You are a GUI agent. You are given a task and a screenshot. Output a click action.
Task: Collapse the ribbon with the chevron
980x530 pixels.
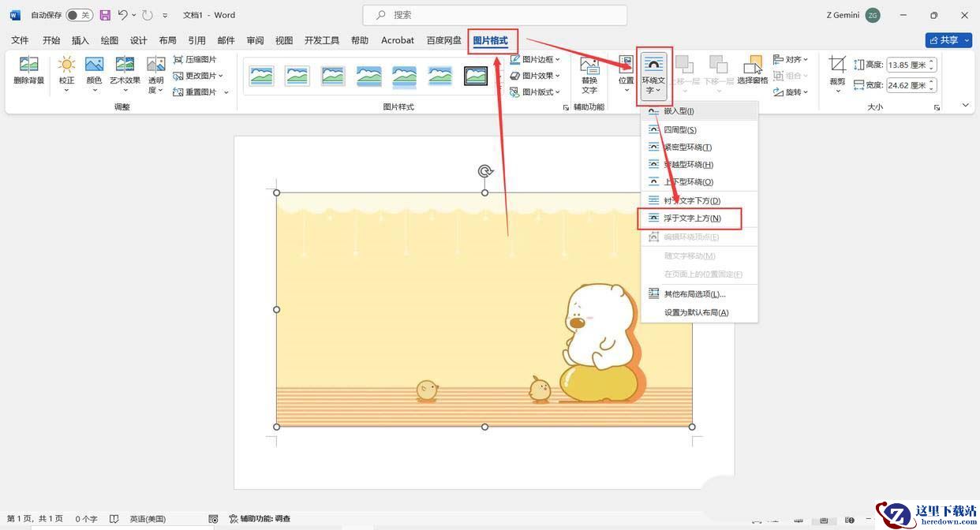tap(966, 105)
